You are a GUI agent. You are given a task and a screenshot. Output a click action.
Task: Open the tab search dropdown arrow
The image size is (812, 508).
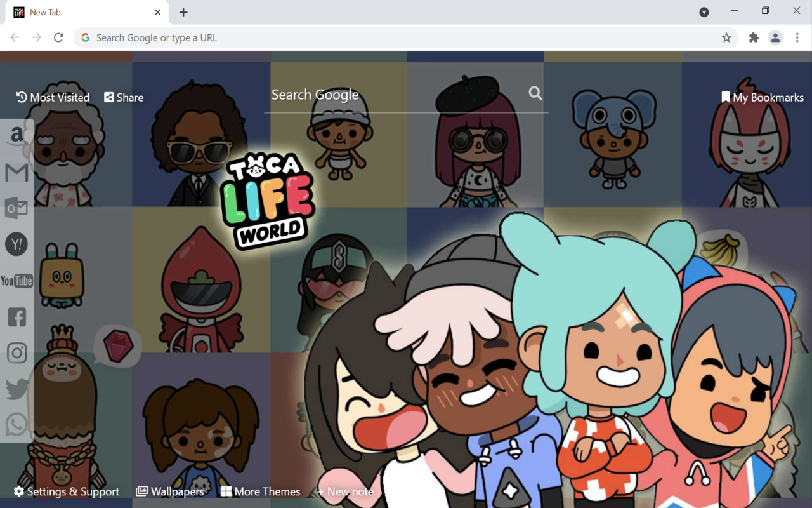(x=704, y=12)
